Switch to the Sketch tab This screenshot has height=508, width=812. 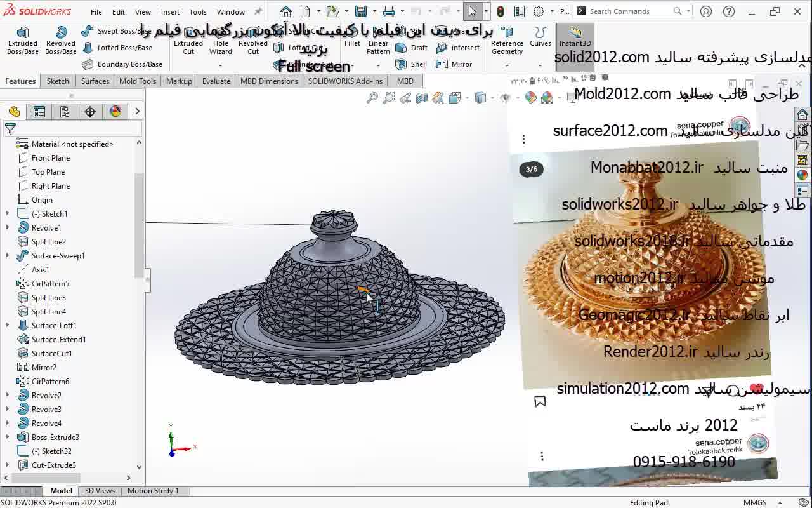[x=58, y=81]
